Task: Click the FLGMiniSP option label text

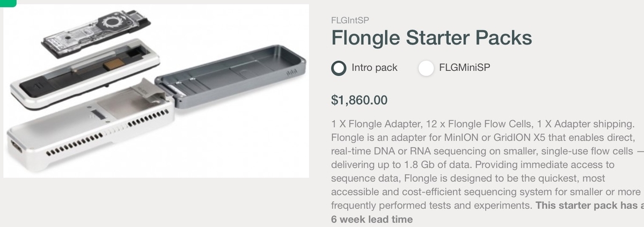Action: point(464,68)
